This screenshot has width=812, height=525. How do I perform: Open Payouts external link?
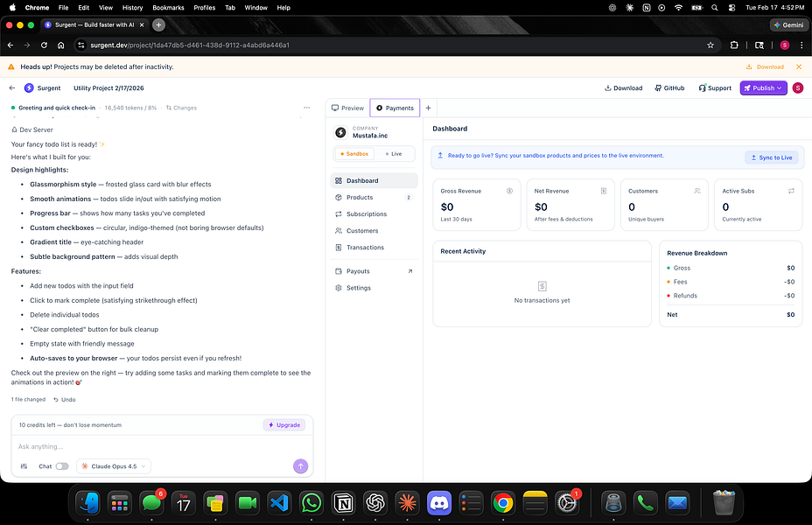tap(374, 271)
